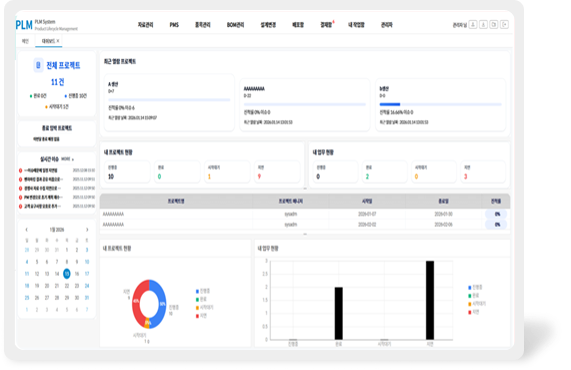Open the PMS menu

point(174,25)
